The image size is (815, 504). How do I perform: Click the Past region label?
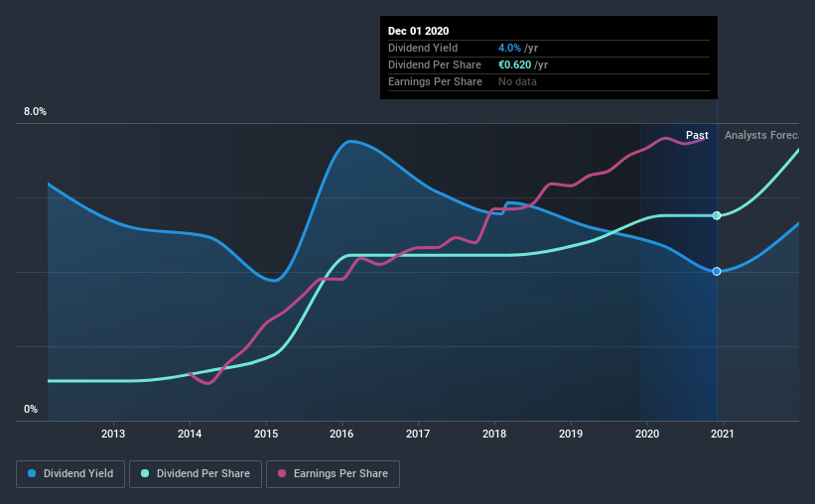point(697,135)
